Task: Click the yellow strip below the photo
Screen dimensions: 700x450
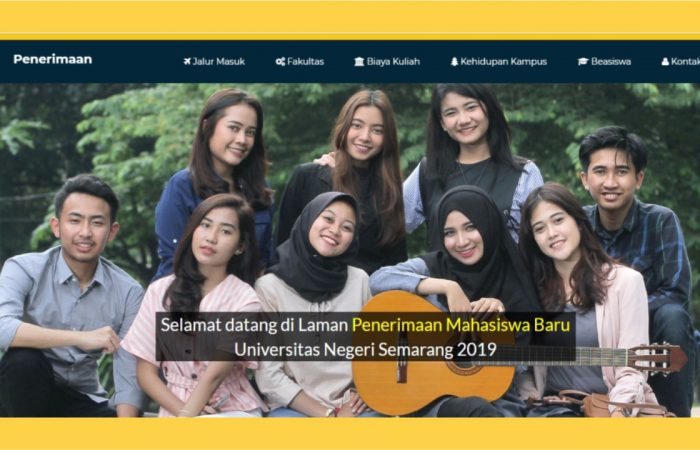Action: tap(350, 433)
